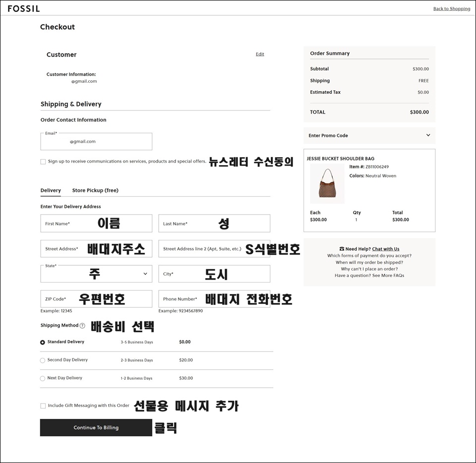Open the Jessie bucket bag thumbnail
This screenshot has height=463, width=476.
point(327,183)
